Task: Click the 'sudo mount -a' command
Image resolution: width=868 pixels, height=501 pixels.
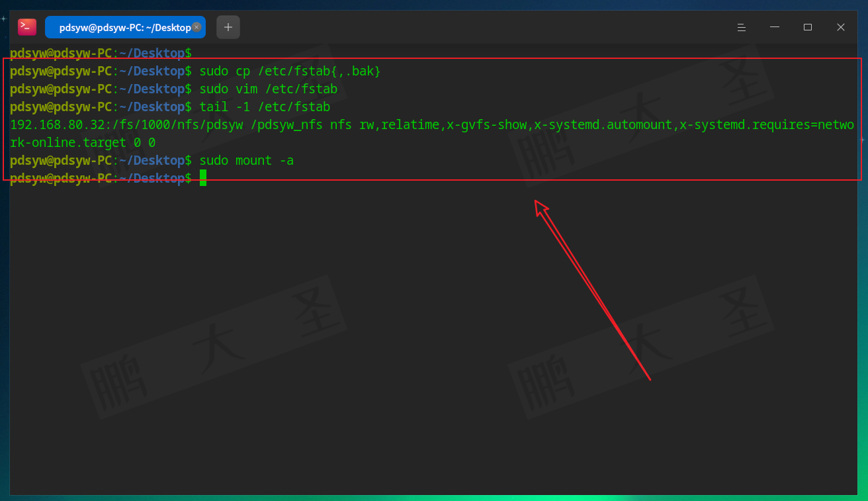Action: point(246,160)
